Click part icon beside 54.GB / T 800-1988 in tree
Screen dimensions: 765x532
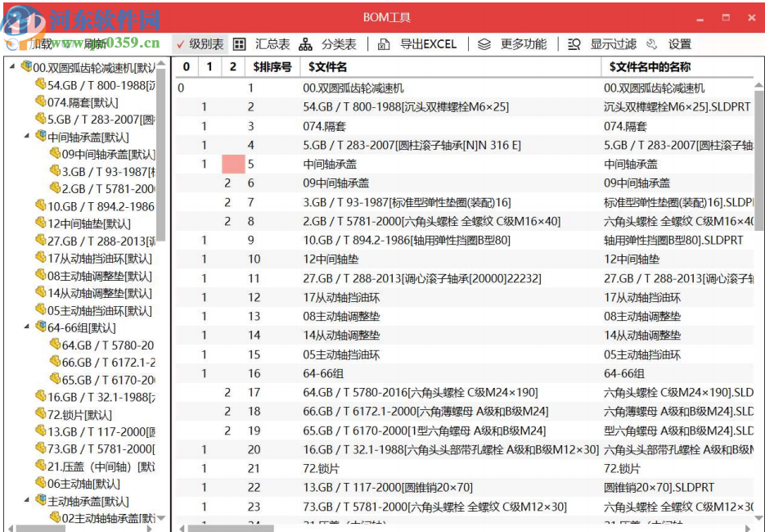(41, 84)
